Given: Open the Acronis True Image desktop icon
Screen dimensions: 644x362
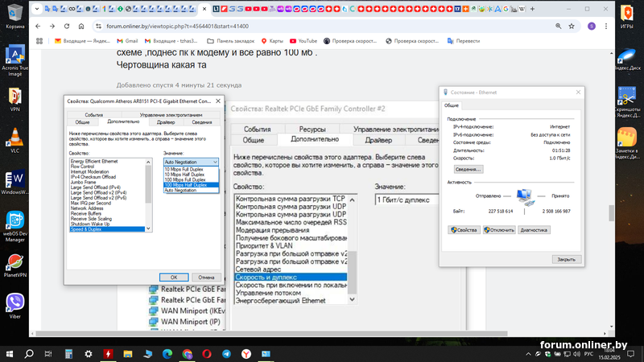Looking at the screenshot, I should pyautogui.click(x=14, y=62).
